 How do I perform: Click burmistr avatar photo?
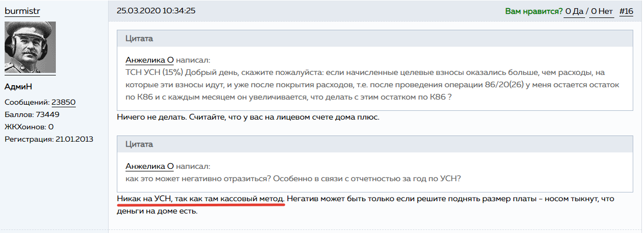click(x=30, y=48)
